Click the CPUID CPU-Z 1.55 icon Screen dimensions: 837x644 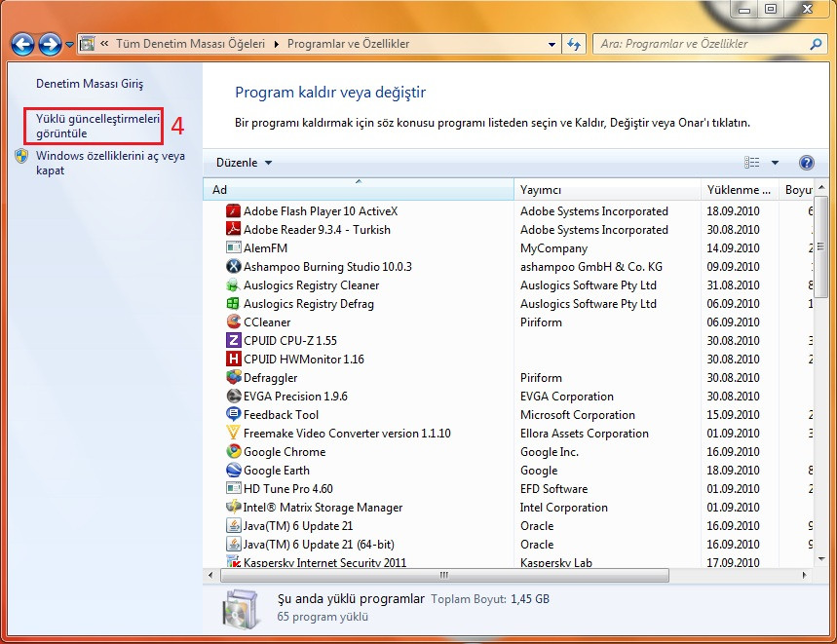tap(233, 341)
